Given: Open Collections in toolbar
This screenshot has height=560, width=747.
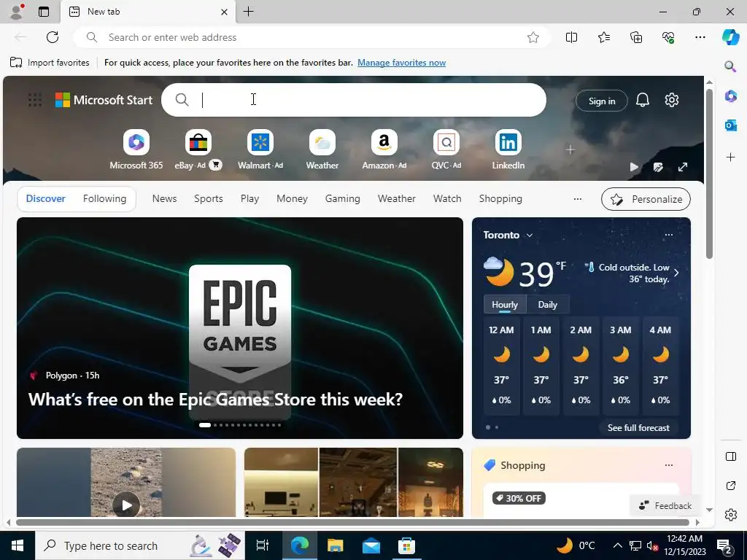Looking at the screenshot, I should point(636,37).
